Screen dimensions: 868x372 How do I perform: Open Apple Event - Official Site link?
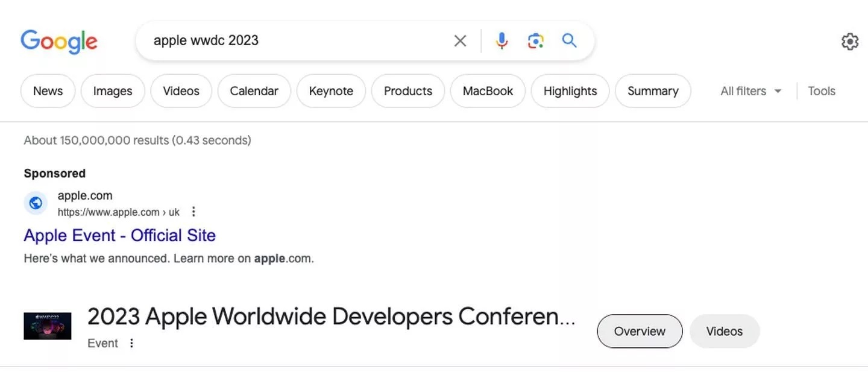119,235
